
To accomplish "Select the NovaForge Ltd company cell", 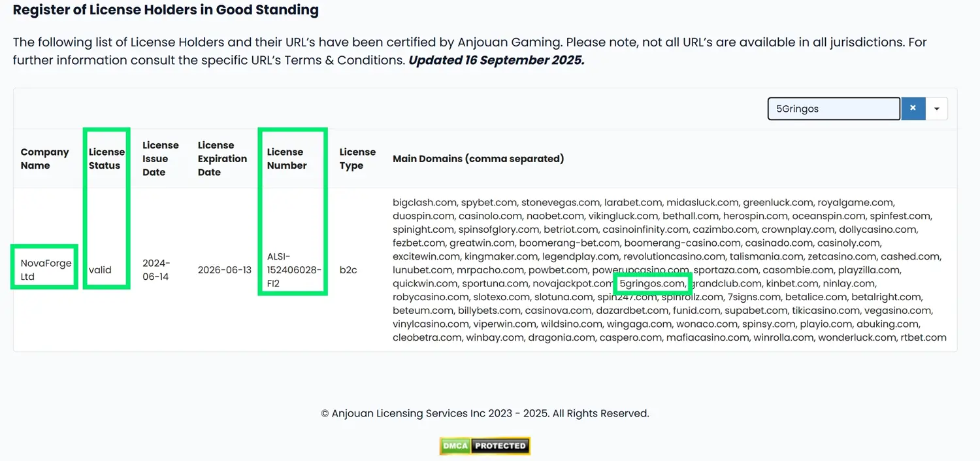I will [x=45, y=269].
